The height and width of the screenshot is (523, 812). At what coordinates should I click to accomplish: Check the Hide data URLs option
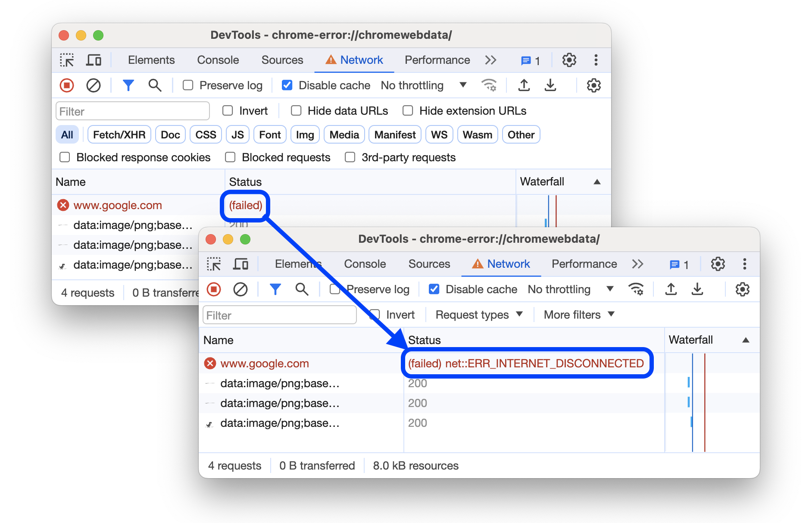coord(296,111)
